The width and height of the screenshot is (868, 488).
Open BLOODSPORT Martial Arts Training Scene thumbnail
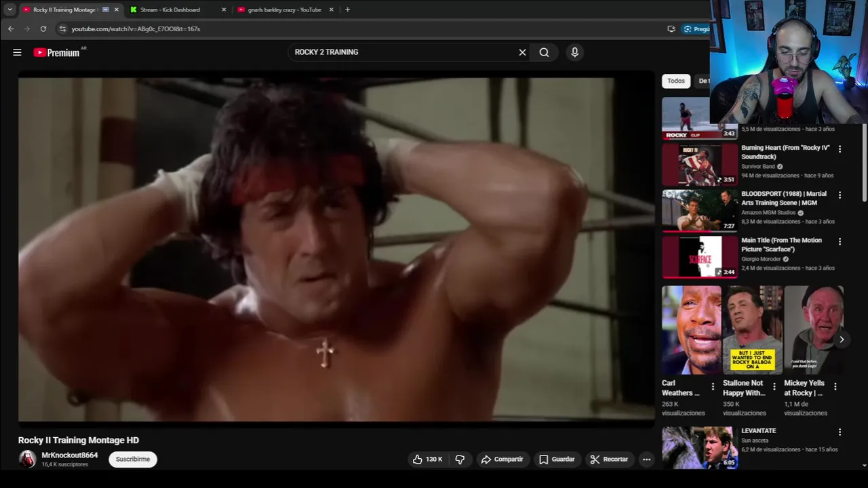(x=699, y=210)
